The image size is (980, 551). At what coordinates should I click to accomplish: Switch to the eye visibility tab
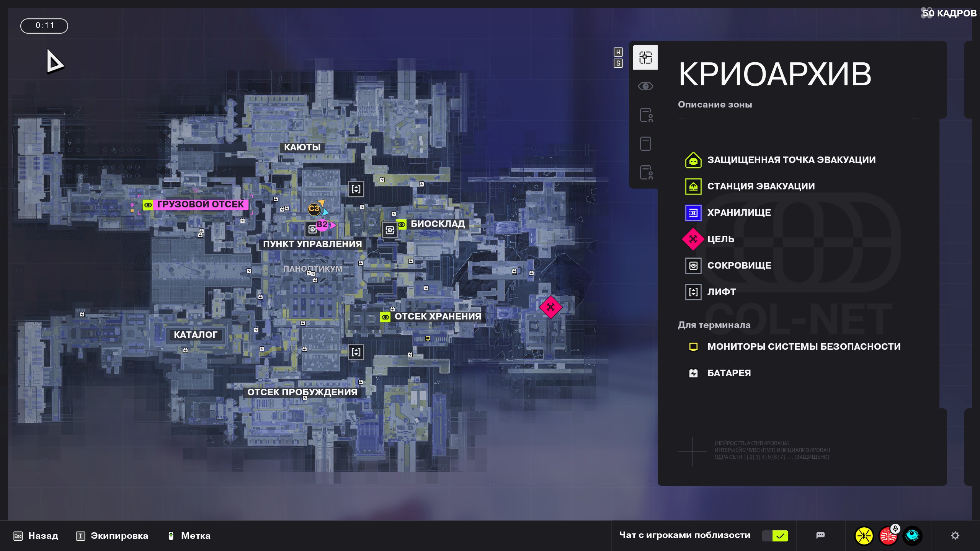(645, 86)
